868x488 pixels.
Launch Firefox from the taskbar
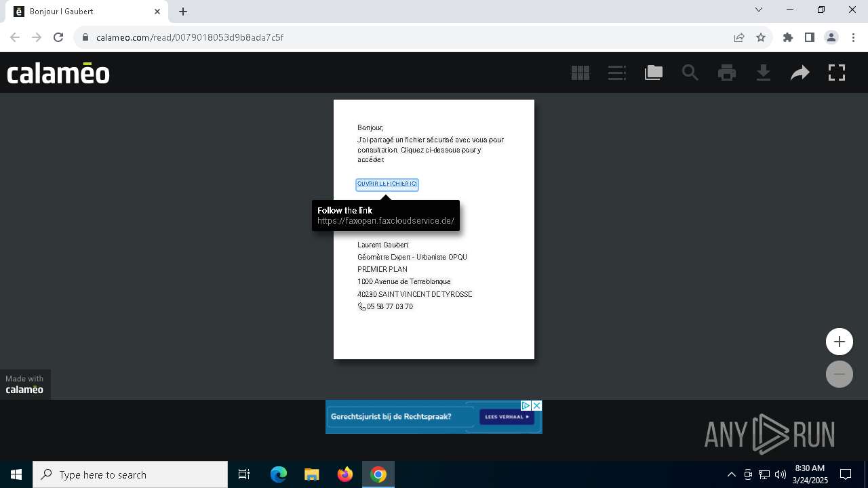(345, 474)
